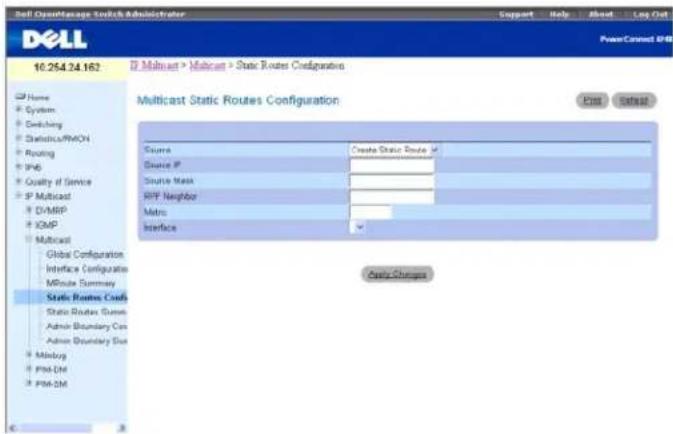Expand the Routing tree node
Image resolution: width=673 pixels, height=434 pixels.
(x=18, y=152)
